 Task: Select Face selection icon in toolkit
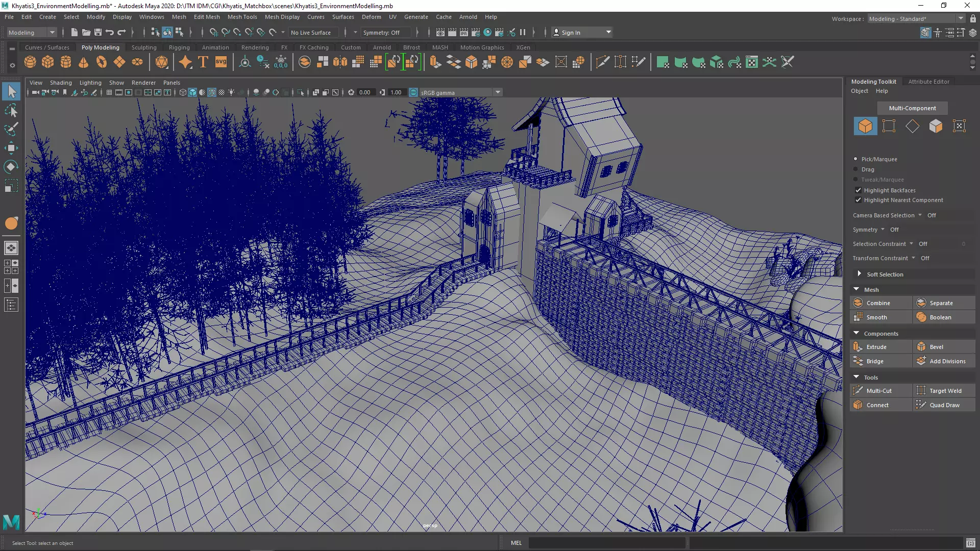pyautogui.click(x=936, y=126)
